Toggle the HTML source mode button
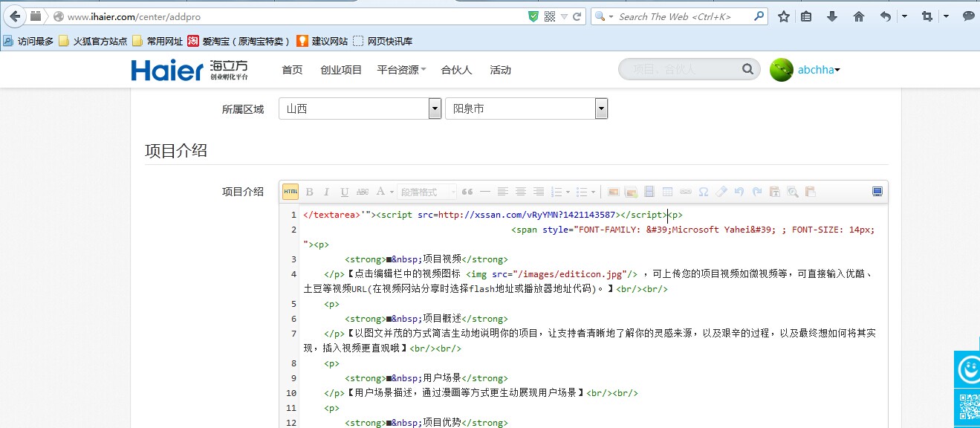The image size is (980, 428). click(291, 192)
